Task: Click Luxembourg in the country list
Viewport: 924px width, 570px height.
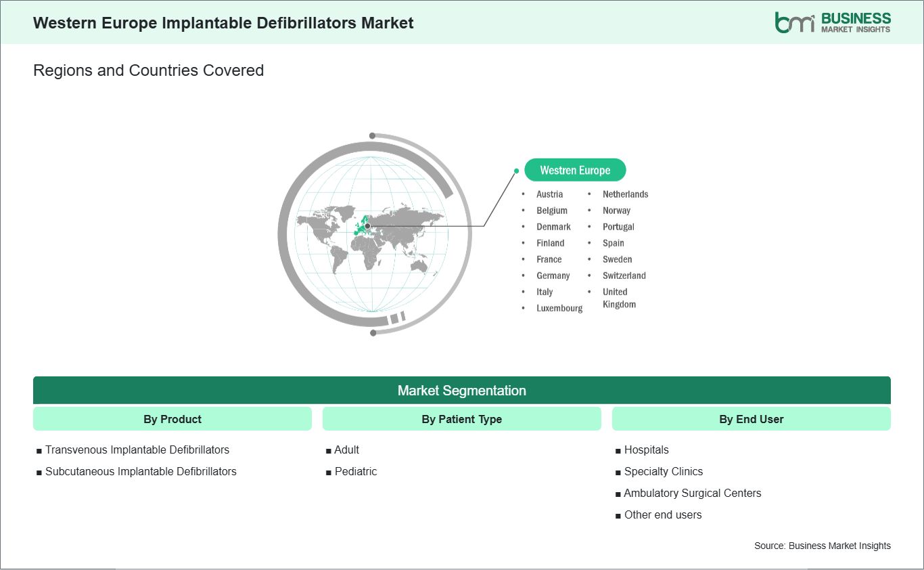Action: 559,308
